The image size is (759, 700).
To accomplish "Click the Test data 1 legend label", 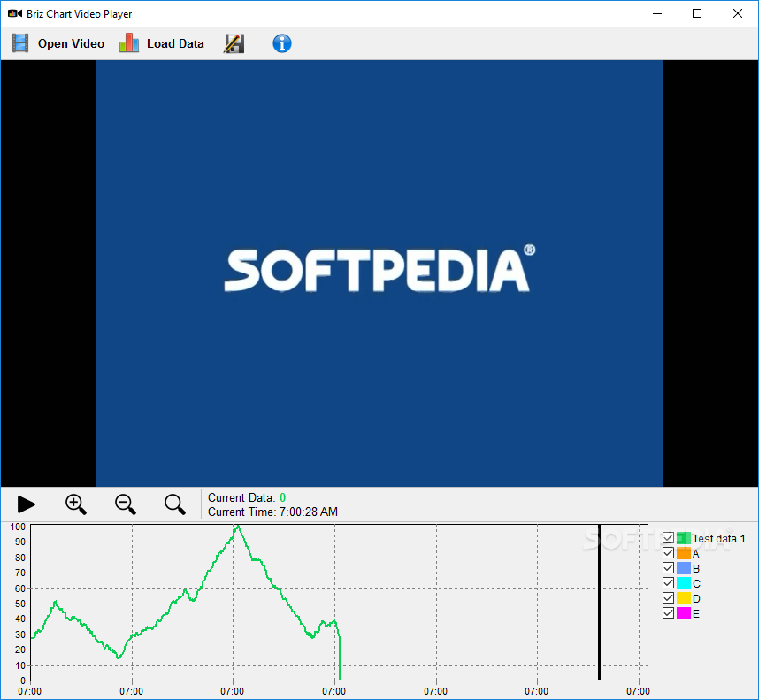I will [718, 538].
